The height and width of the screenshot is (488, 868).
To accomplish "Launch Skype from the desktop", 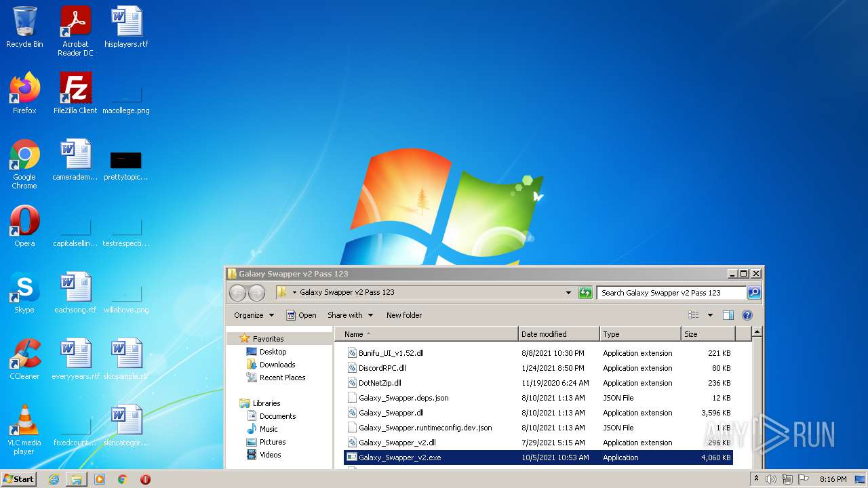I will tap(24, 293).
